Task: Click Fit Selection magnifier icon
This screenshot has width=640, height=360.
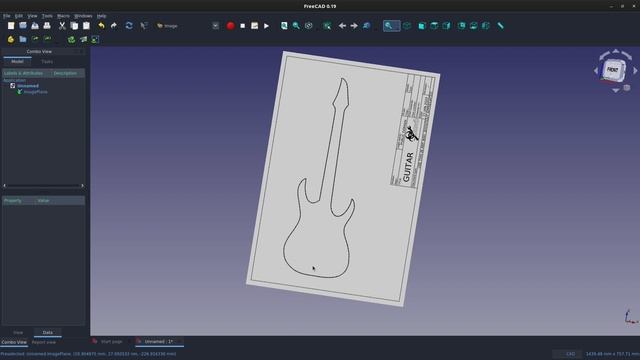Action: coord(296,26)
